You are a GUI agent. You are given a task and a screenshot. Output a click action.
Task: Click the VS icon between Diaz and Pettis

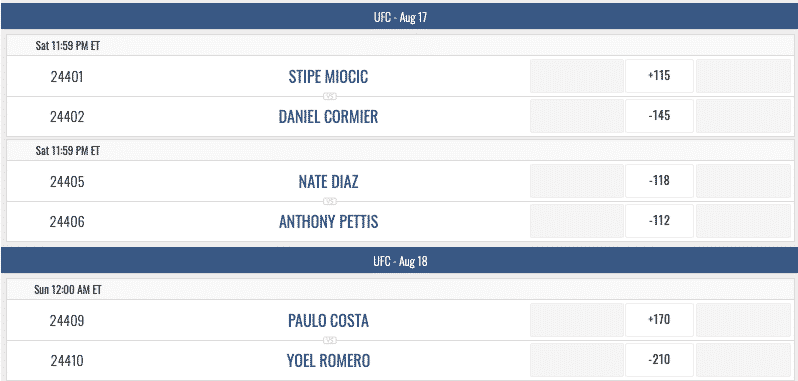[x=330, y=201]
